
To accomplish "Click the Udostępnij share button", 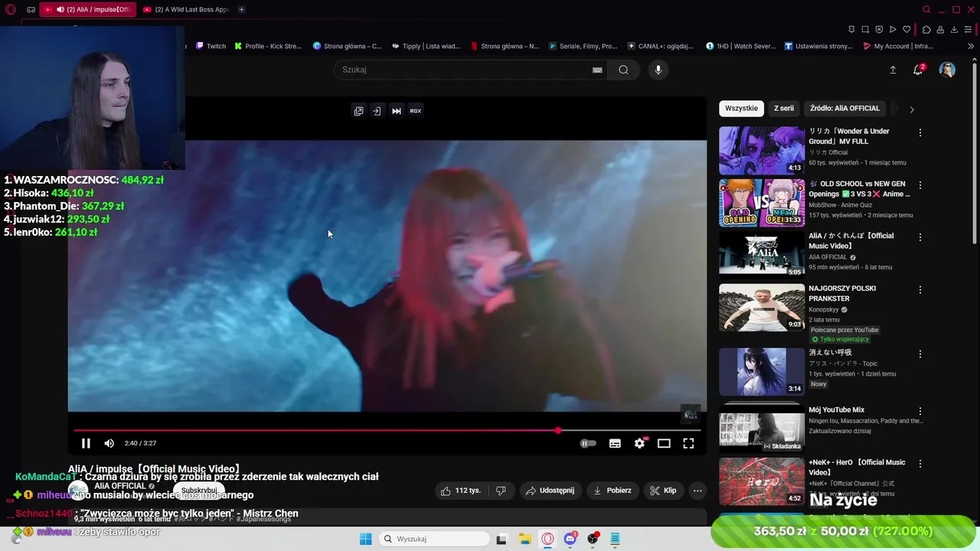I will (x=550, y=491).
